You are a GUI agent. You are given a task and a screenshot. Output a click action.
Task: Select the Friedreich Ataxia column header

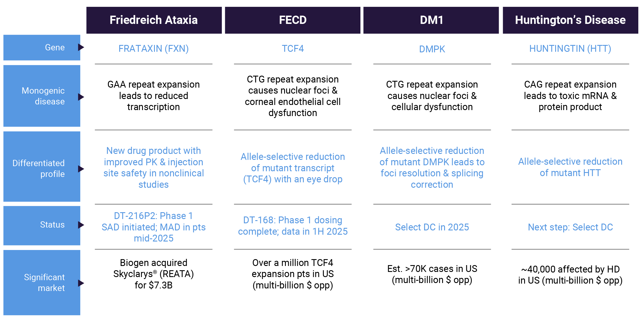tap(154, 20)
